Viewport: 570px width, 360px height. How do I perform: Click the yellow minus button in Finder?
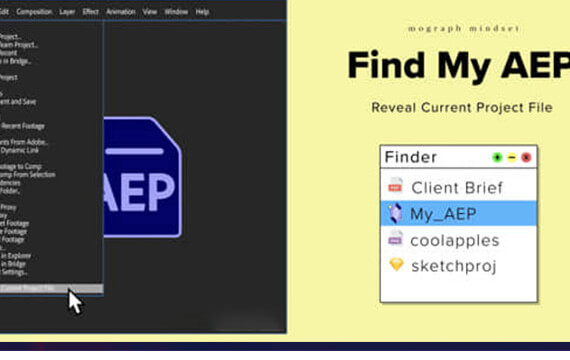pyautogui.click(x=512, y=157)
